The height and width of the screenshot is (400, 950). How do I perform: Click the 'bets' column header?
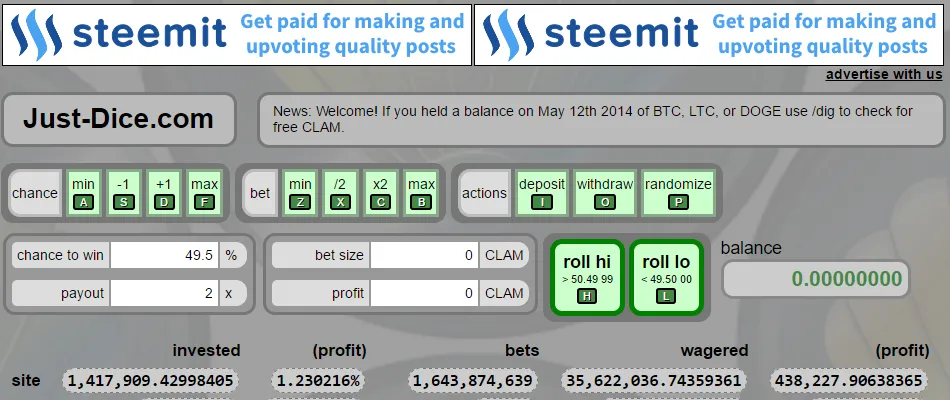click(x=522, y=350)
